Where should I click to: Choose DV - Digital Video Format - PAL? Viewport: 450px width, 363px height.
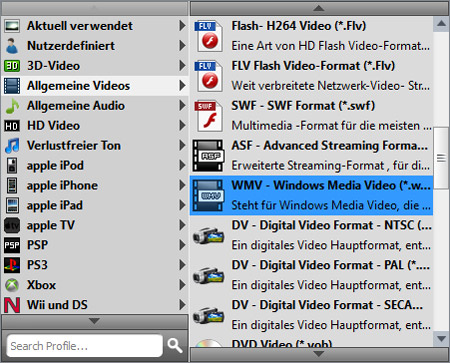point(311,275)
